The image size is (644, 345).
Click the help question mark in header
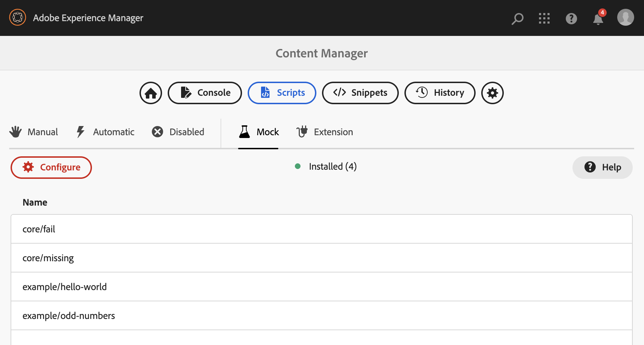coord(571,18)
